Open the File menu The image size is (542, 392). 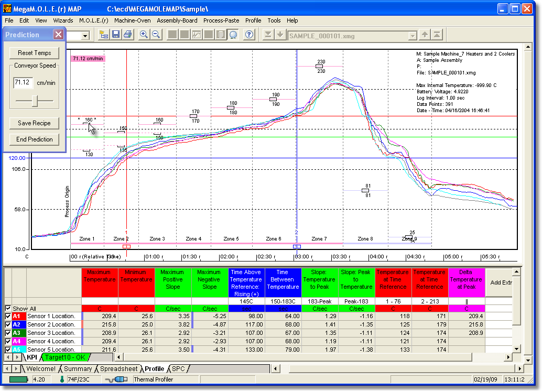9,20
